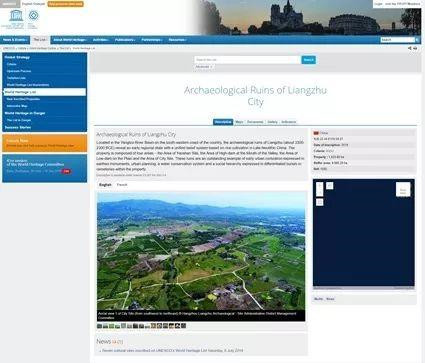Select World Heritage List in the sidebar
425x363 pixels.
pyautogui.click(x=44, y=92)
